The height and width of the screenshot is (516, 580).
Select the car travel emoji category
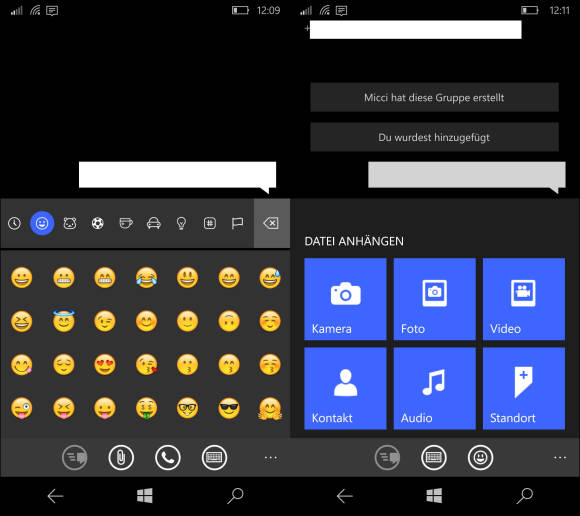point(154,223)
